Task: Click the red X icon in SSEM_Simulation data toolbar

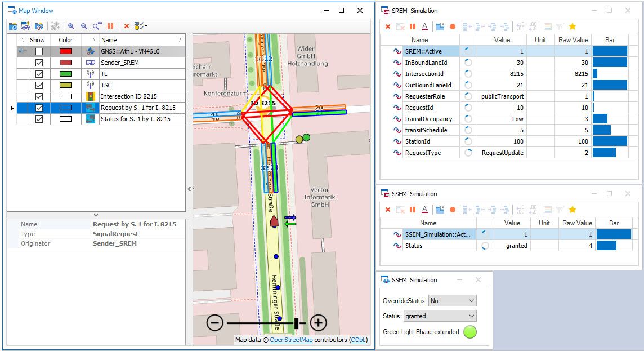Action: [x=388, y=210]
